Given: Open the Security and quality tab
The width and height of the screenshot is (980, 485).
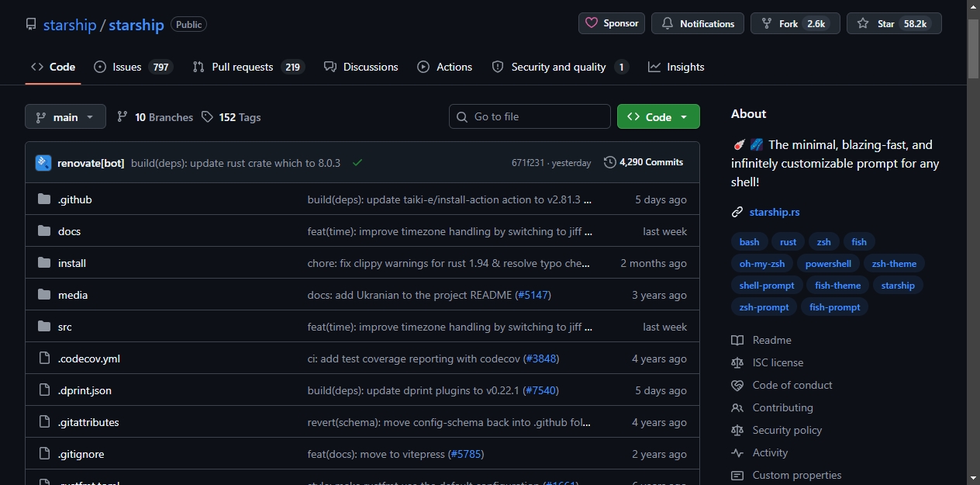Looking at the screenshot, I should coord(560,67).
